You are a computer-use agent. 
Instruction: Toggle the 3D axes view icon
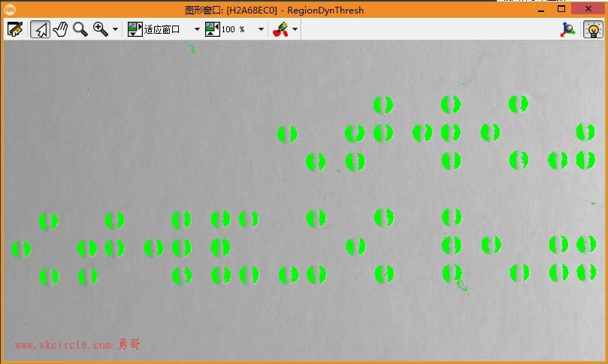tap(568, 29)
